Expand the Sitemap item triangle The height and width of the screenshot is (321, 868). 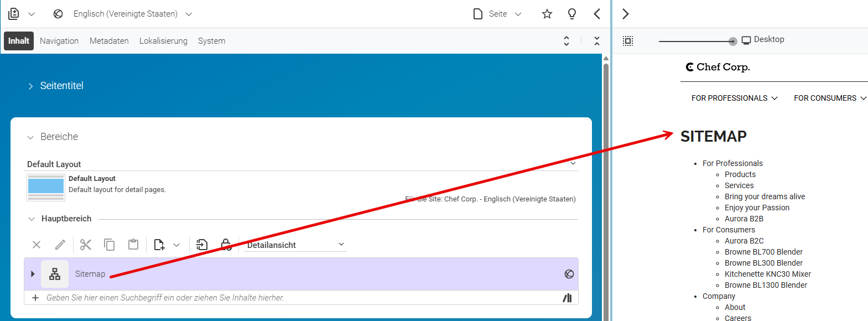[33, 274]
